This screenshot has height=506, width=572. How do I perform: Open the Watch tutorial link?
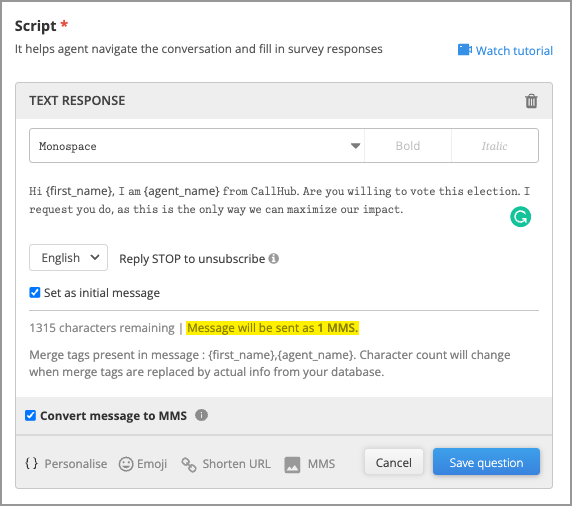click(x=514, y=50)
